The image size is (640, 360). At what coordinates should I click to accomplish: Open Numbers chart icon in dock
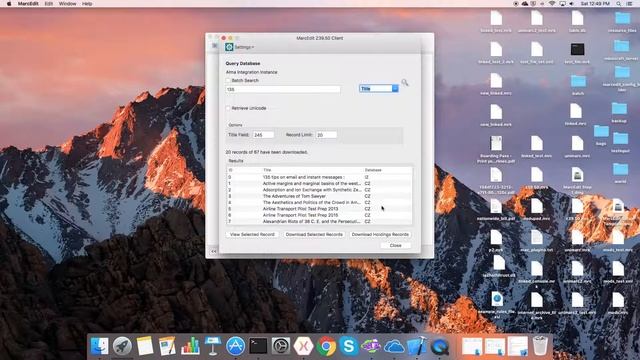pyautogui.click(x=190, y=346)
